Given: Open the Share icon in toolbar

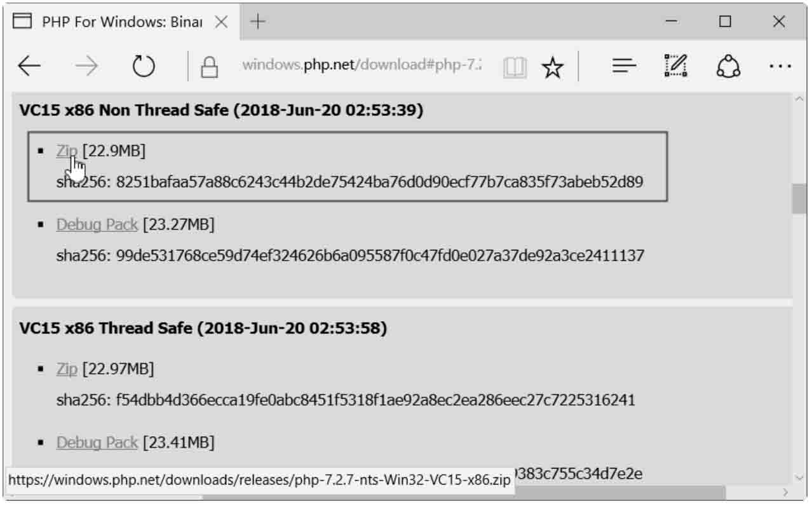Looking at the screenshot, I should (x=728, y=65).
